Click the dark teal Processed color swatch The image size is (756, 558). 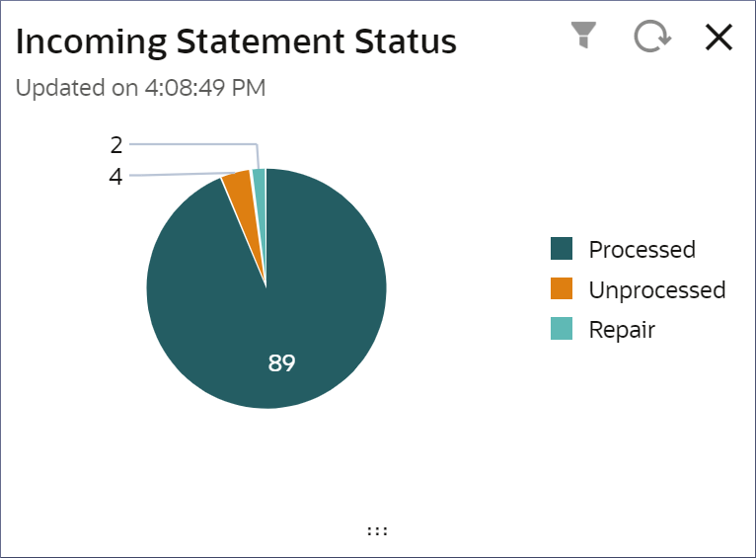(x=562, y=248)
